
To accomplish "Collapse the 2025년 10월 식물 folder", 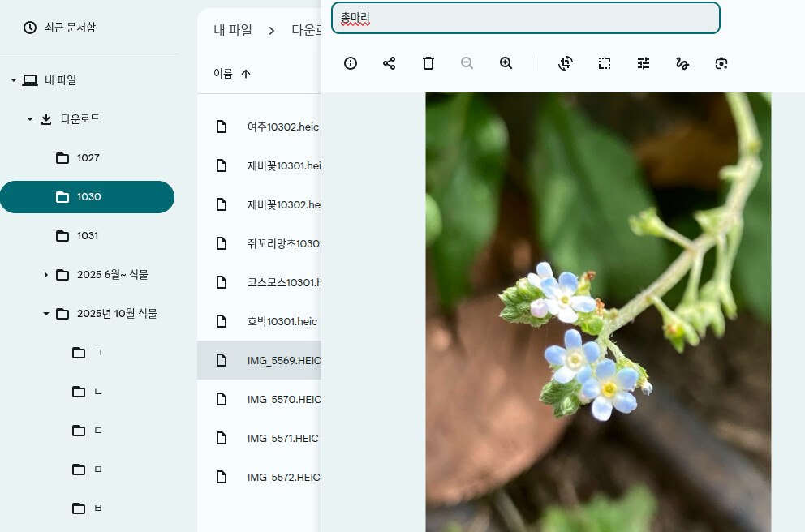I will (46, 314).
